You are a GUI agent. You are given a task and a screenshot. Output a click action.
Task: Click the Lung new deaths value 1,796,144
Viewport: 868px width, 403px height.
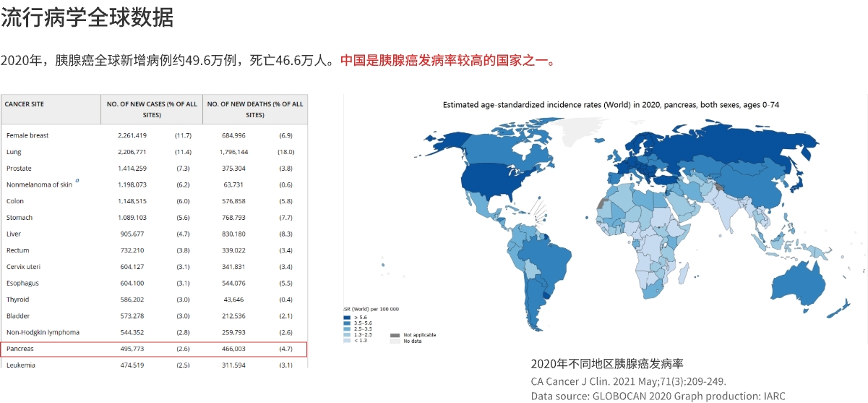233,152
